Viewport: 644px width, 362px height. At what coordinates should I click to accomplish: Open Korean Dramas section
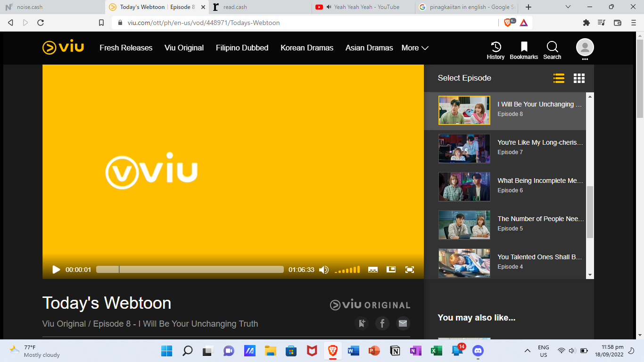click(307, 48)
